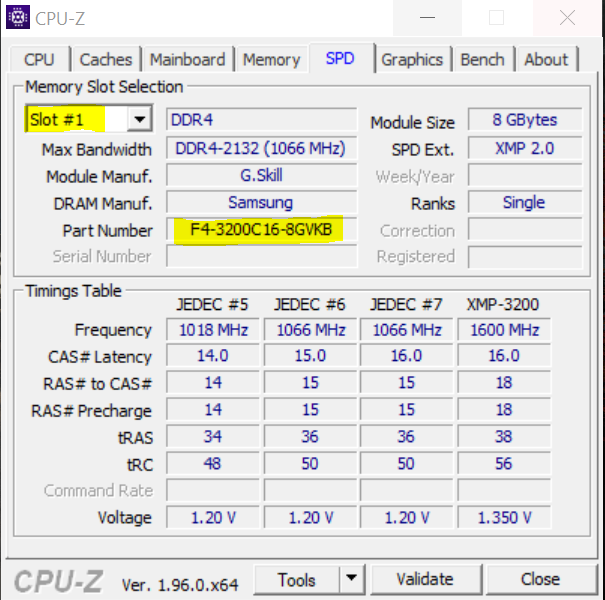Image resolution: width=605 pixels, height=600 pixels.
Task: Click the JEDEC #5 1.20 V voltage cell
Action: coord(213,517)
